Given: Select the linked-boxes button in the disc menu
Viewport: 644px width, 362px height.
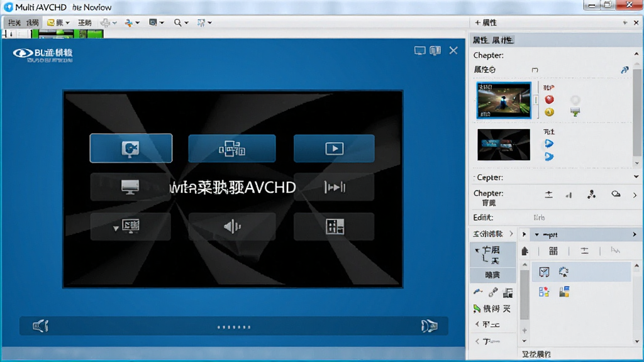Looking at the screenshot, I should [231, 148].
